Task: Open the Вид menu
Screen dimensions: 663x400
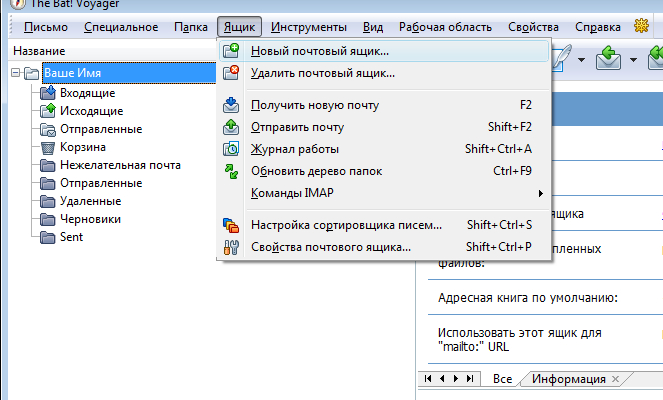Action: 373,27
